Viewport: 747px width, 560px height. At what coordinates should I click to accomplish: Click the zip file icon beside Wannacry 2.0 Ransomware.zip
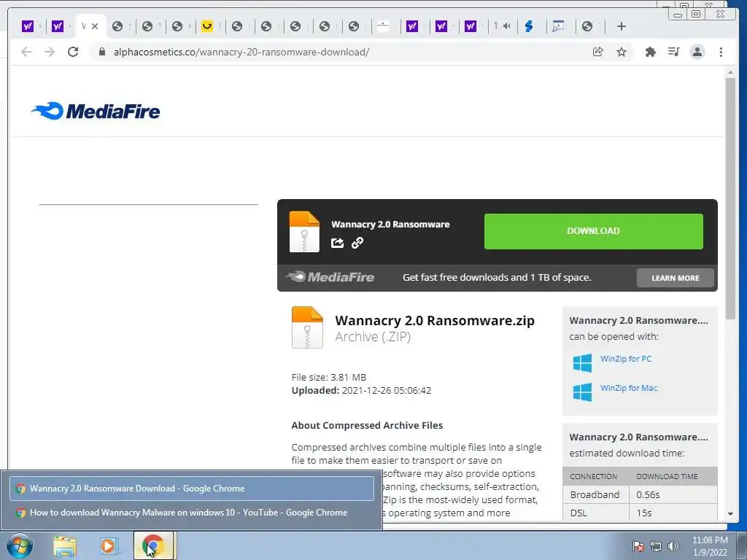[x=307, y=327]
